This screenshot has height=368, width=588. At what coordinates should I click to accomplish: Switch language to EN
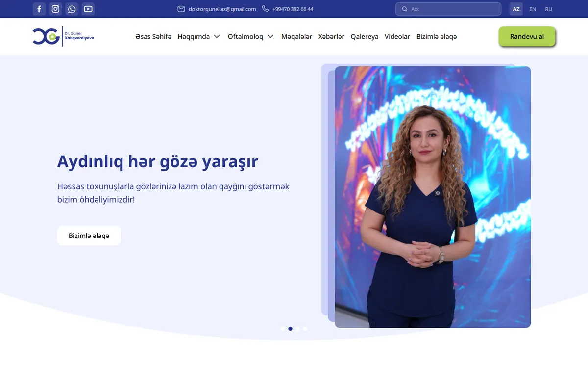tap(533, 9)
